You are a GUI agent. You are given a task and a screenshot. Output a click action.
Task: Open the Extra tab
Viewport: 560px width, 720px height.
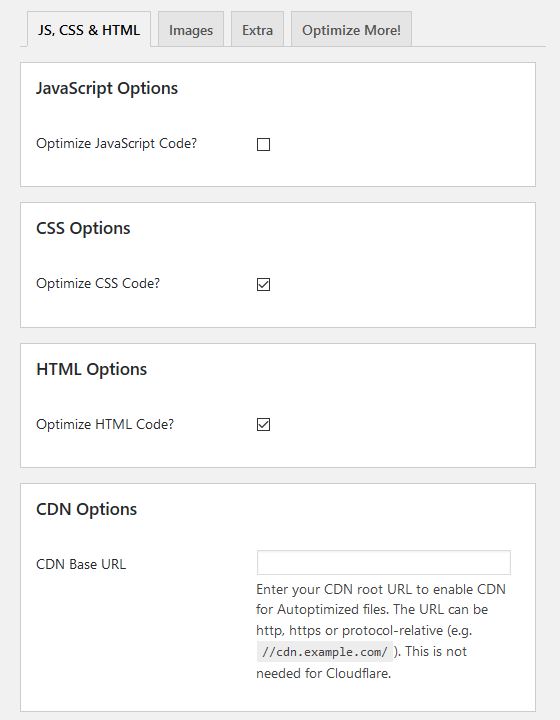coord(258,30)
